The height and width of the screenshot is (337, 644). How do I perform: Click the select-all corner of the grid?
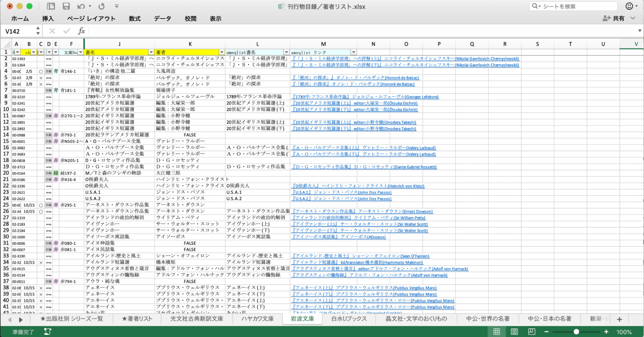[6, 44]
